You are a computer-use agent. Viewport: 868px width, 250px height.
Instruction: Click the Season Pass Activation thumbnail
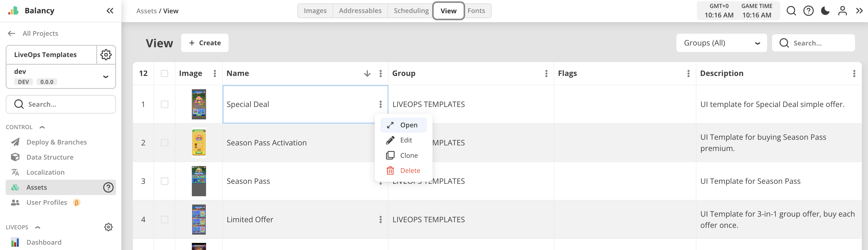[199, 143]
